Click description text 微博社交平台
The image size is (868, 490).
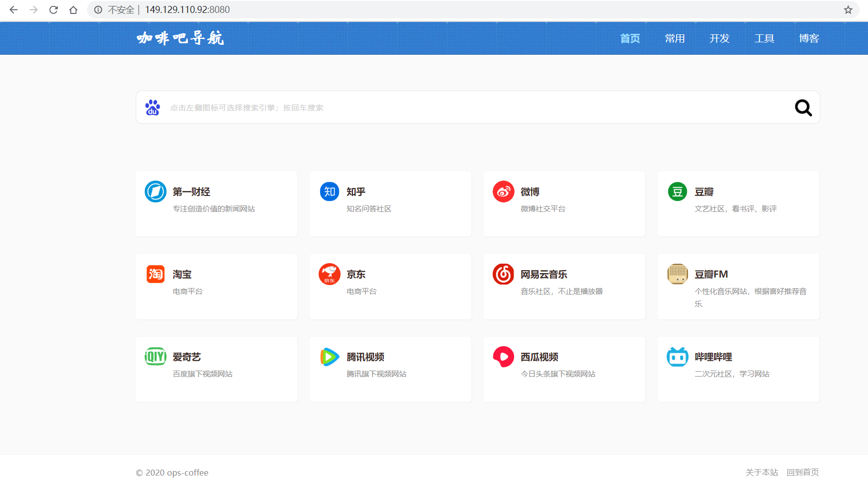point(543,209)
